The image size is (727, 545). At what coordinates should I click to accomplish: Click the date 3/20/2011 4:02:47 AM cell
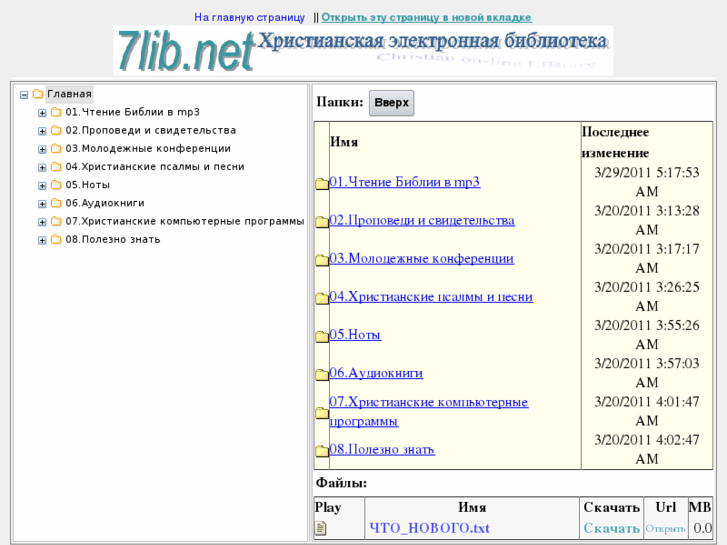[x=647, y=449]
